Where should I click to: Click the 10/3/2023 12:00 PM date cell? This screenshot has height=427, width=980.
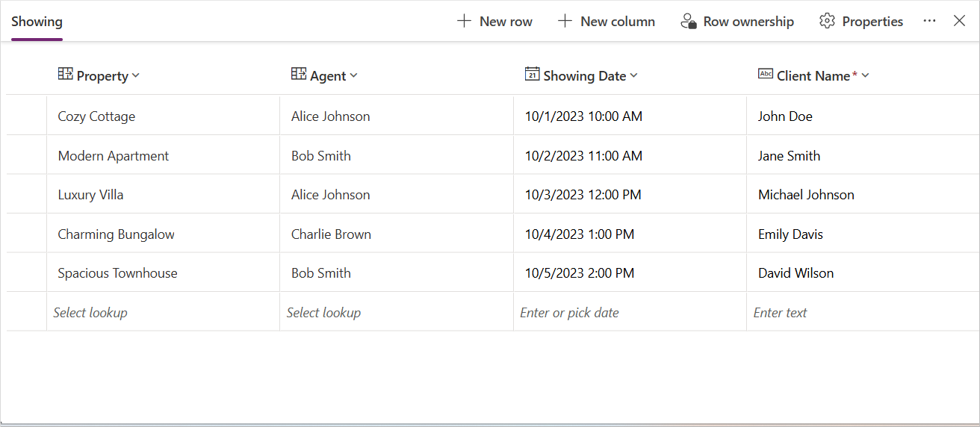click(630, 194)
